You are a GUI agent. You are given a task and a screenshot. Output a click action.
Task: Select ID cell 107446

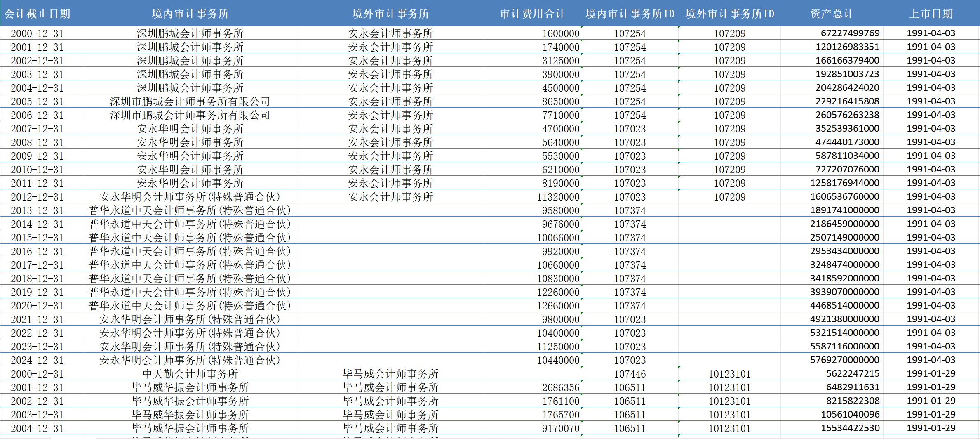click(630, 374)
